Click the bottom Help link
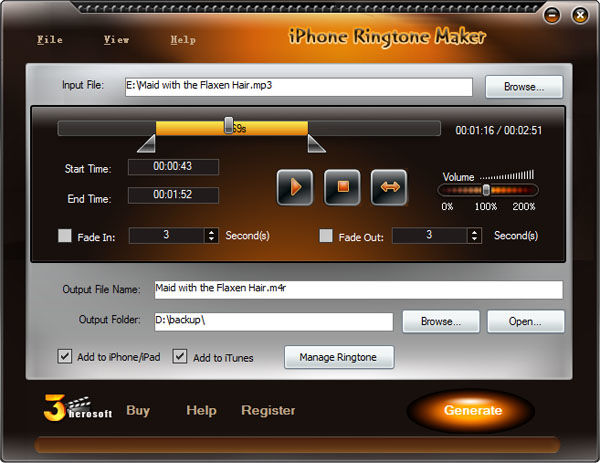This screenshot has height=463, width=600. [201, 411]
